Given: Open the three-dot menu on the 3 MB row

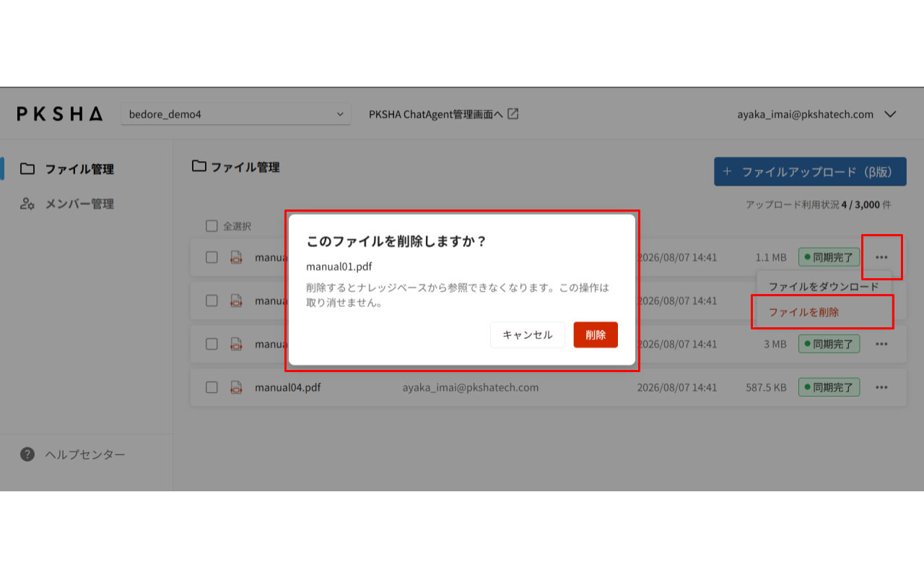Looking at the screenshot, I should click(881, 344).
